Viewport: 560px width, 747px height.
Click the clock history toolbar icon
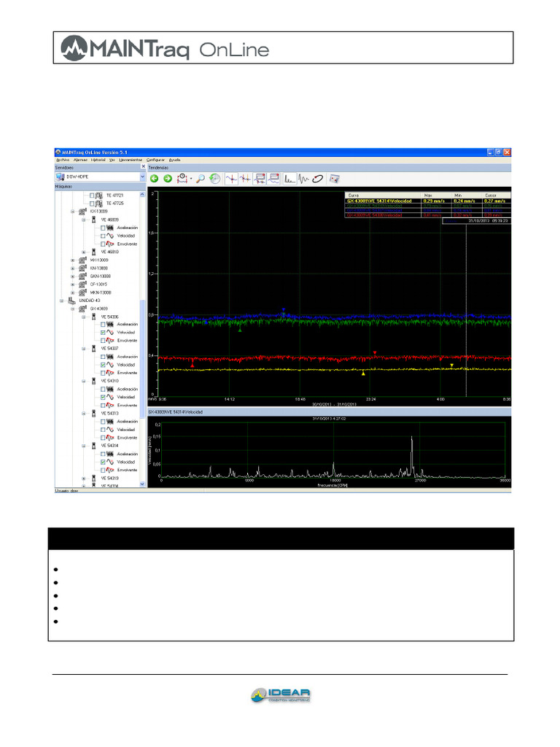point(214,178)
